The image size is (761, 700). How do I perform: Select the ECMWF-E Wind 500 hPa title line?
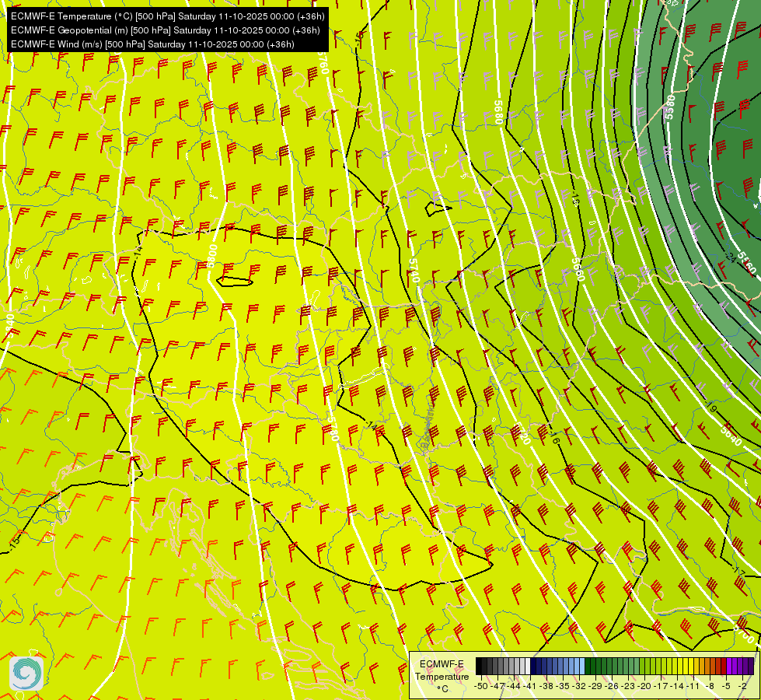(x=152, y=44)
